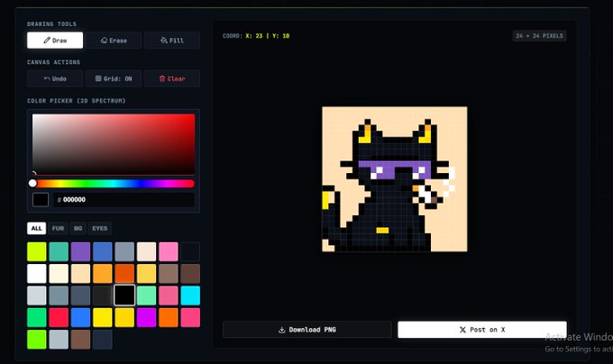Click the pixel cat canvas
This screenshot has width=613, height=364.
[395, 179]
